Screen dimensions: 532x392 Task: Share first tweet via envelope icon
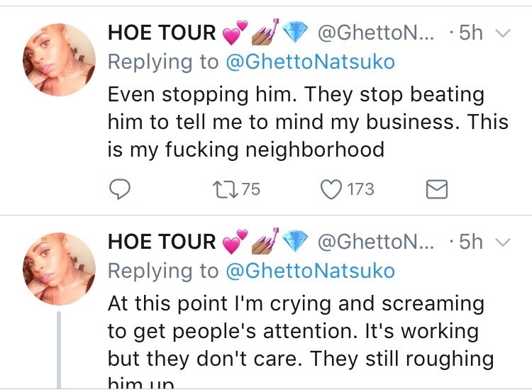click(436, 189)
